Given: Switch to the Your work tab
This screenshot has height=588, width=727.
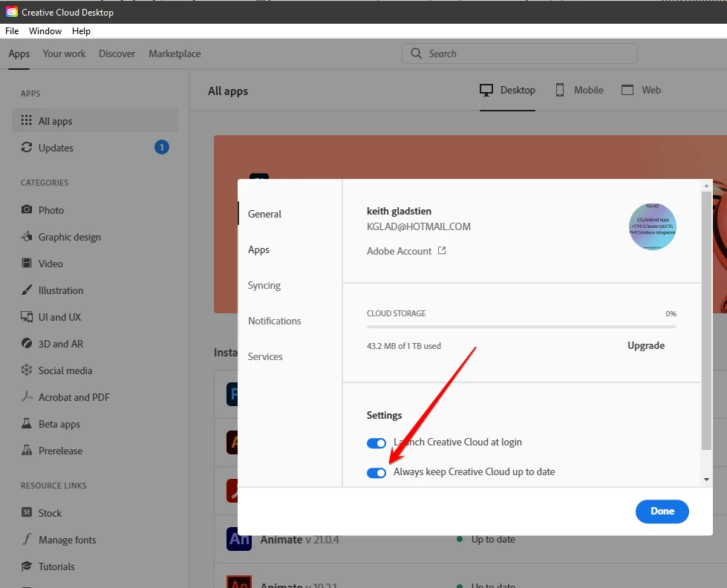Looking at the screenshot, I should pyautogui.click(x=64, y=53).
